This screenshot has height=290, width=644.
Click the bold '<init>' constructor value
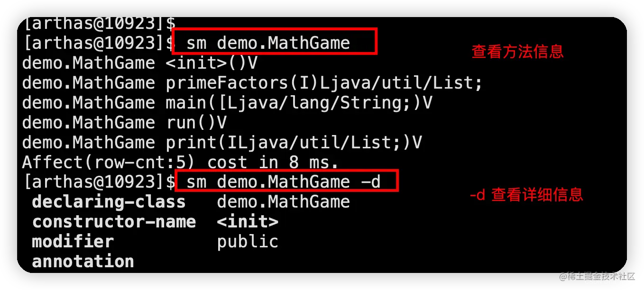(x=248, y=222)
